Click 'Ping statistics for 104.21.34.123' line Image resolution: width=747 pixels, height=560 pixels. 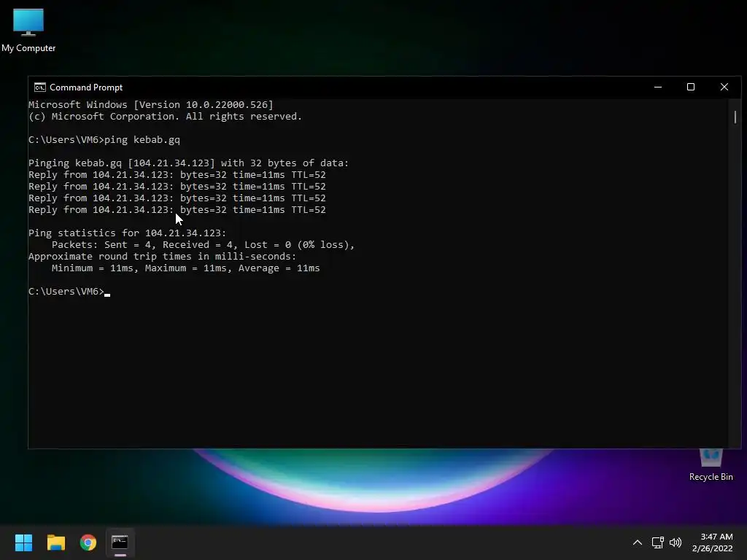coord(128,233)
